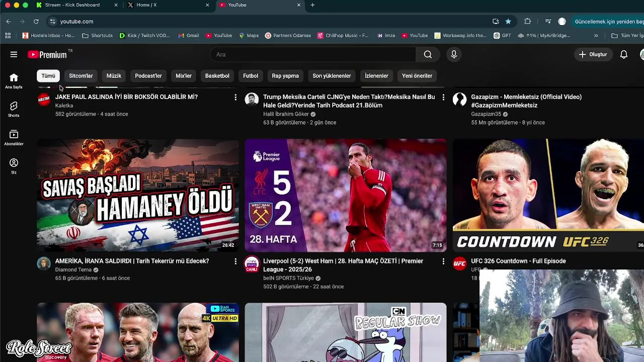Viewport: 644px width, 362px height.
Task: Select the Sitcom'lar filter chip
Action: [x=81, y=76]
